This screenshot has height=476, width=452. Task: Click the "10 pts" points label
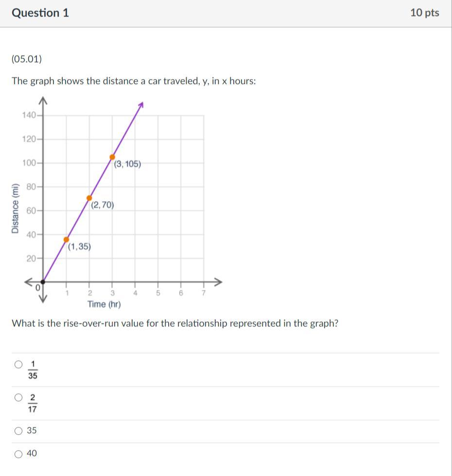coord(424,13)
